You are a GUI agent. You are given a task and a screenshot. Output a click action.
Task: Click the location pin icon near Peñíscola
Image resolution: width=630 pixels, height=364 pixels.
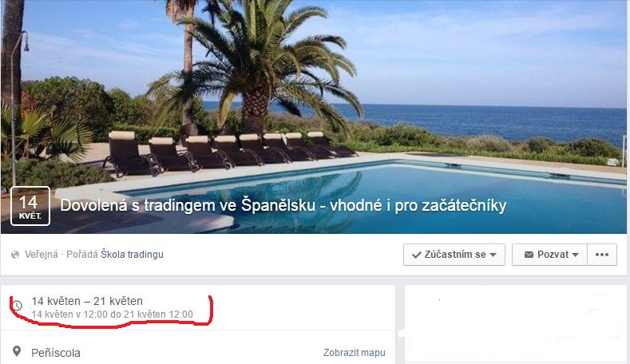tap(17, 351)
